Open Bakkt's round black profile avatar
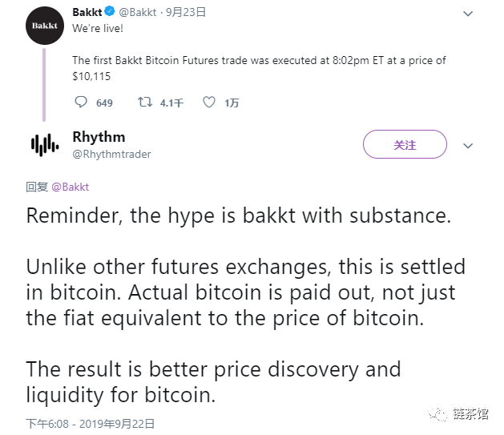 45,26
